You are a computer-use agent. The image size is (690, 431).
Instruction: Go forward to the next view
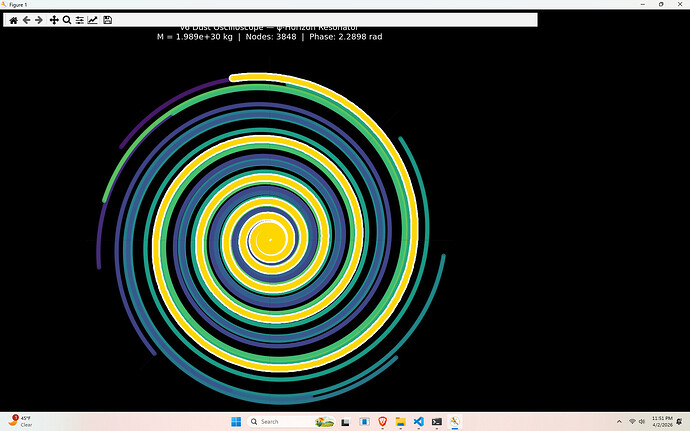[x=40, y=20]
